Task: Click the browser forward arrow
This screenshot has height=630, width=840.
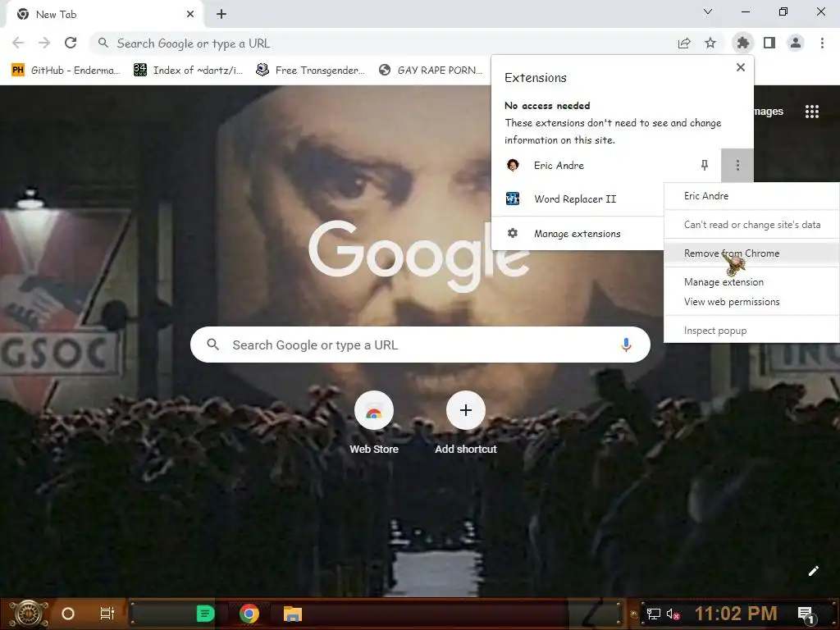Action: point(44,43)
